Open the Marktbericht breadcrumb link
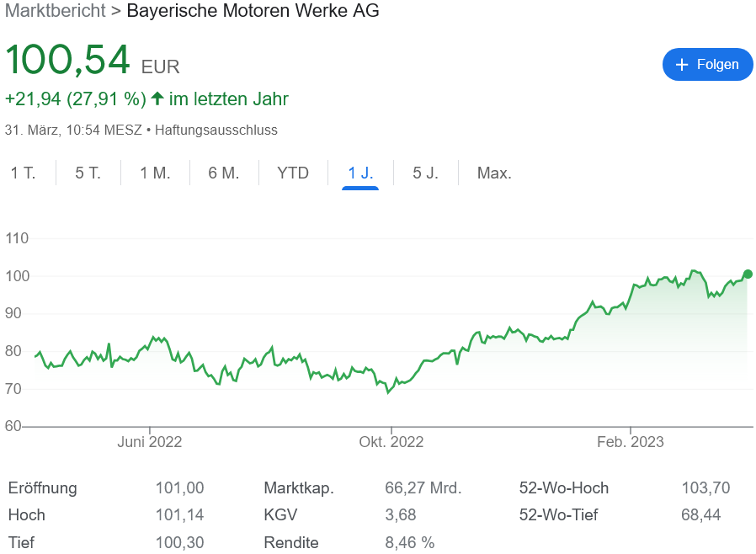Image resolution: width=756 pixels, height=554 pixels. point(55,11)
